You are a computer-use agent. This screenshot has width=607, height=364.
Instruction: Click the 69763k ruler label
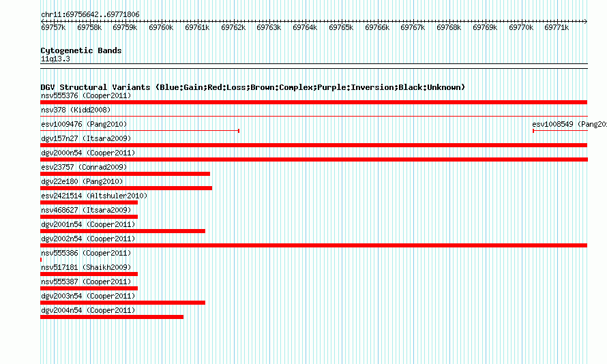point(269,27)
